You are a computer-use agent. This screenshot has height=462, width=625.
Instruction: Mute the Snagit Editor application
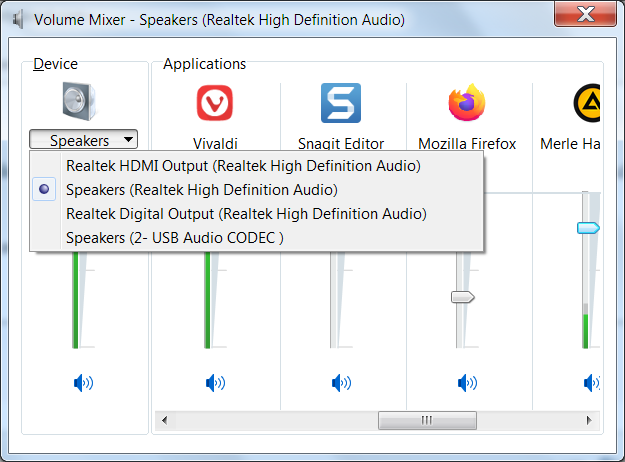click(x=341, y=383)
